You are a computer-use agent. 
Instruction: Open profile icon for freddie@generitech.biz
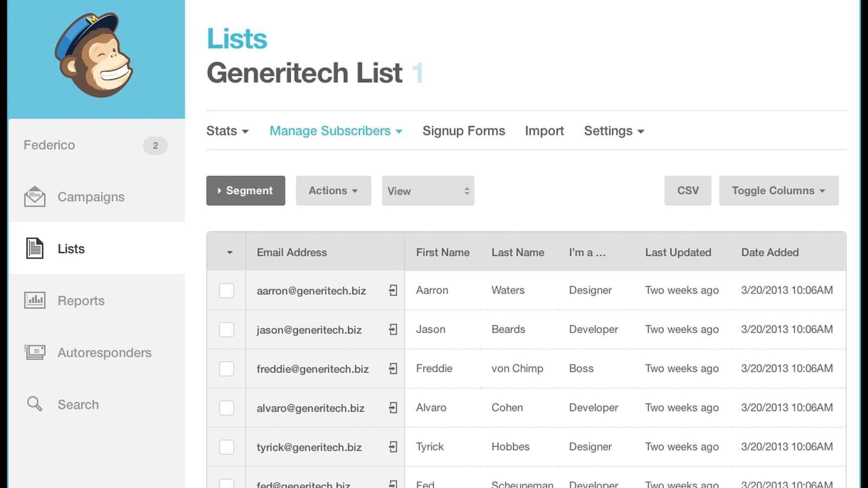tap(393, 369)
